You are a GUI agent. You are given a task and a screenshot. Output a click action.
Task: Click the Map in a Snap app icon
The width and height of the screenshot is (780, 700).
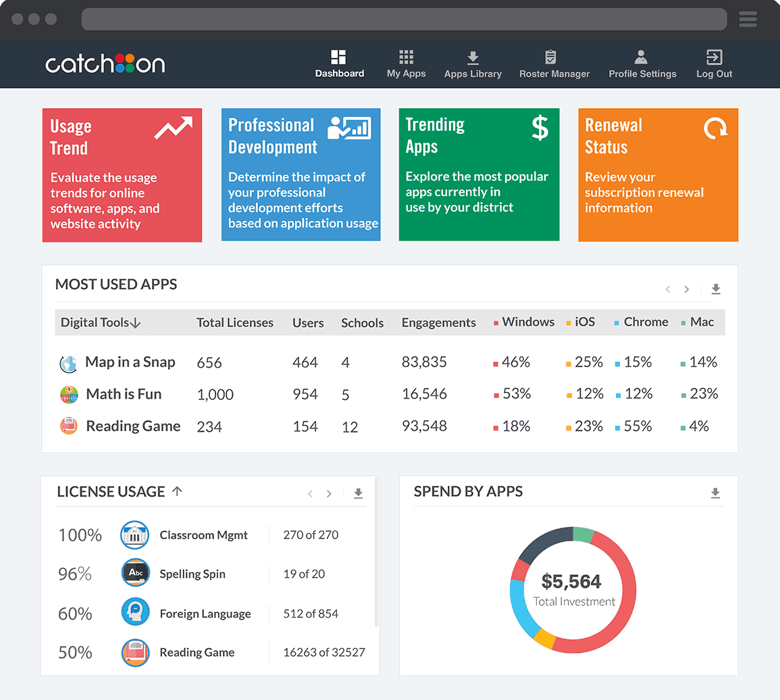68,362
